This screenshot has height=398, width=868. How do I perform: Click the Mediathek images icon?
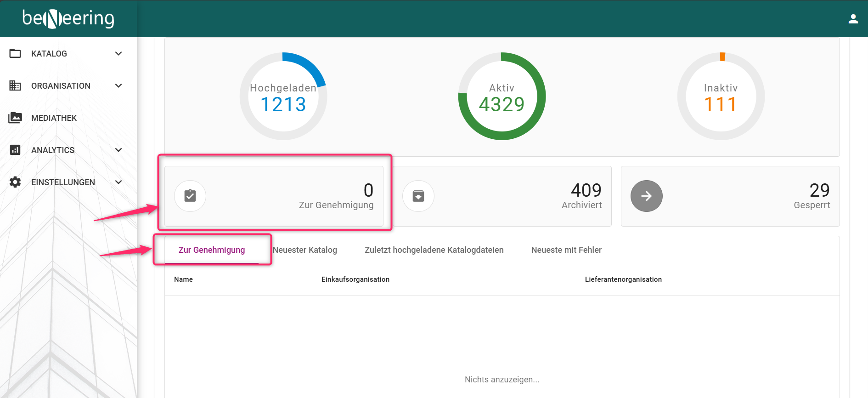[x=15, y=118]
